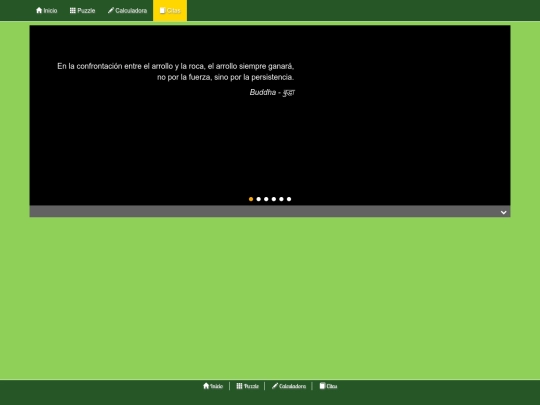This screenshot has height=405, width=540.
Task: Expand the gray bar chevron below slideshow
Action: pyautogui.click(x=503, y=212)
